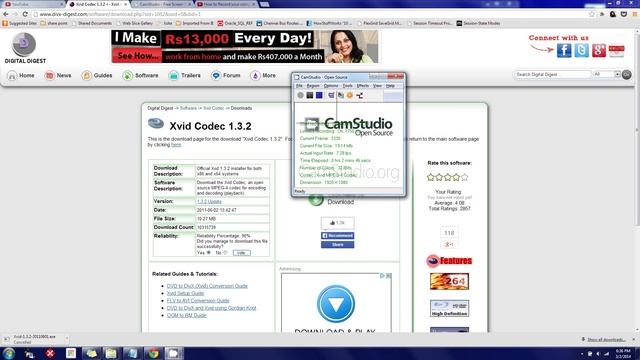This screenshot has height=360, width=640.
Task: Open the More nav item
Action: click(263, 76)
